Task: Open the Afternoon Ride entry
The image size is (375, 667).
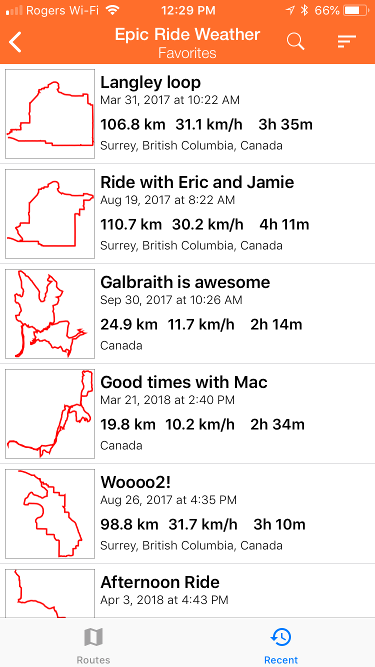Action: click(188, 591)
